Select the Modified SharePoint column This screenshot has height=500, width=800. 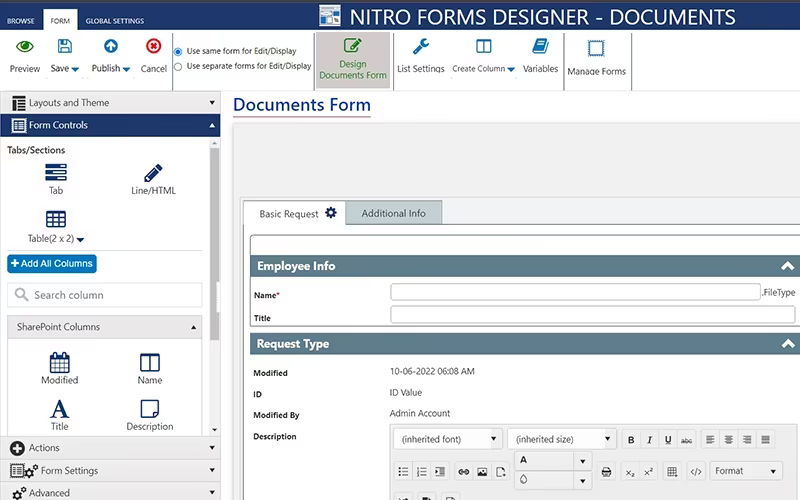pos(59,368)
